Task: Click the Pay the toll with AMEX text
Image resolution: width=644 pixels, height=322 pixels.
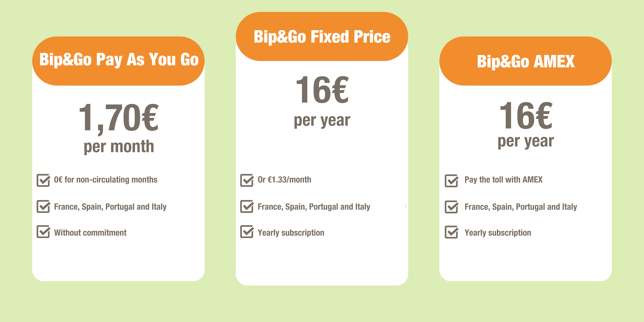Action: [x=503, y=180]
